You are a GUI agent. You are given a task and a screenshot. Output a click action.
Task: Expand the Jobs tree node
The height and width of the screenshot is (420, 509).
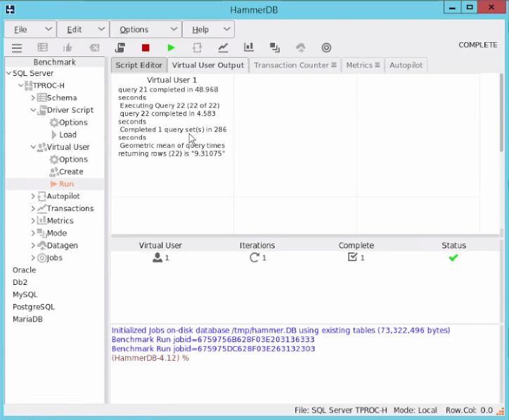point(33,258)
